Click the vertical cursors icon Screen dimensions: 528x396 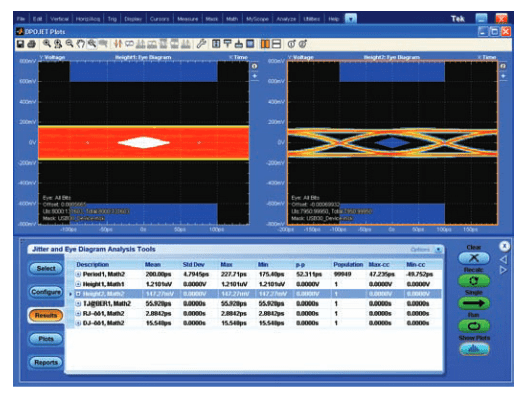pos(118,44)
